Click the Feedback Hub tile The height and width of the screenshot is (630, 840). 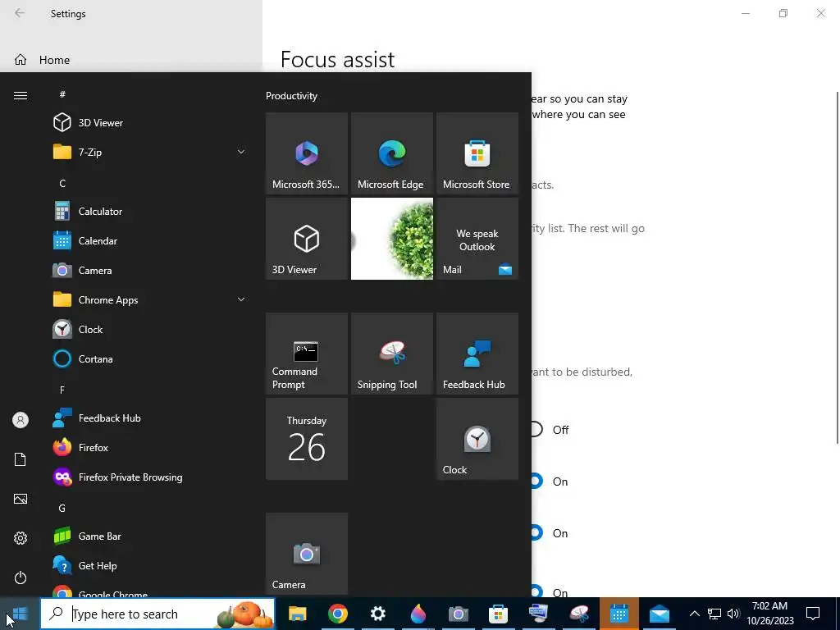[477, 354]
